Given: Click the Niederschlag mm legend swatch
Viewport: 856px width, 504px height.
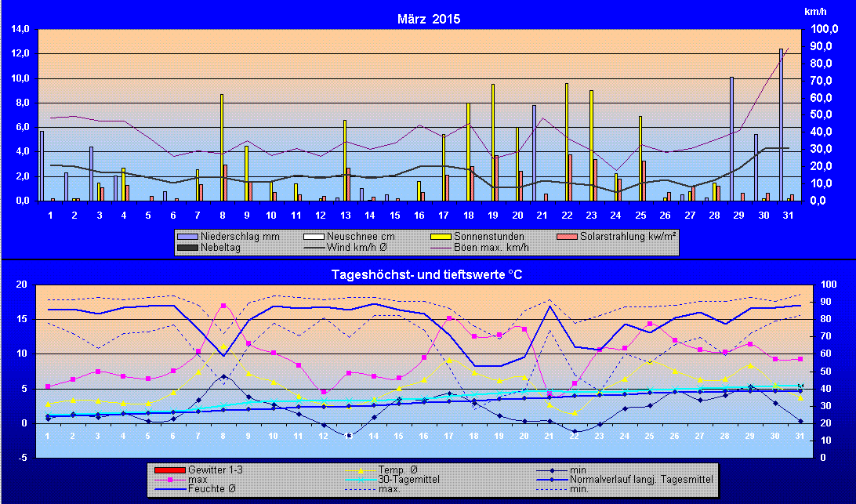Looking at the screenshot, I should [x=190, y=236].
